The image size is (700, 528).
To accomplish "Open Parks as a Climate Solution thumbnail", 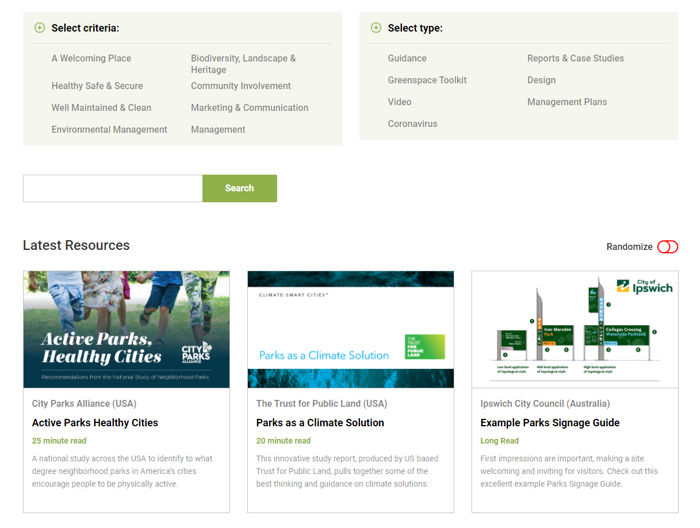I will 351,329.
